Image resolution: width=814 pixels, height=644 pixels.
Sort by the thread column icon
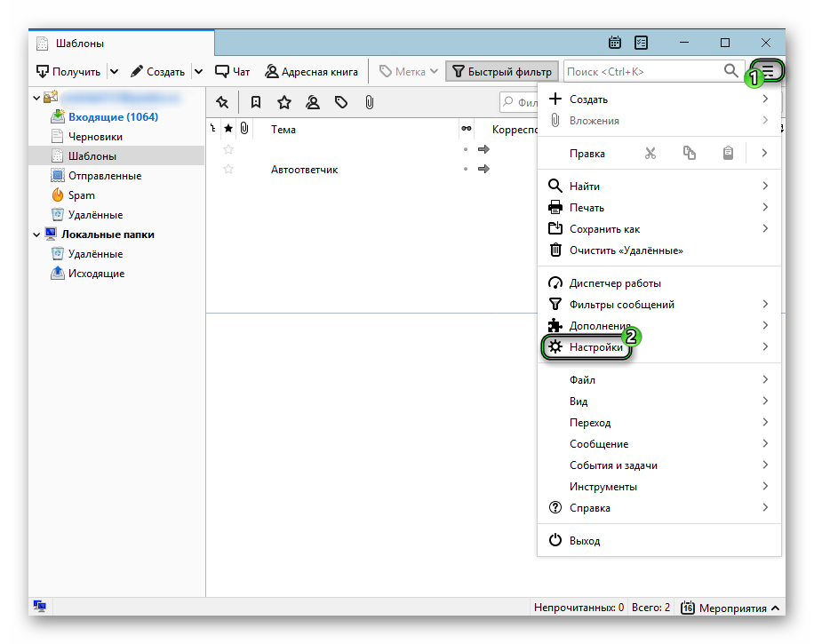[213, 129]
